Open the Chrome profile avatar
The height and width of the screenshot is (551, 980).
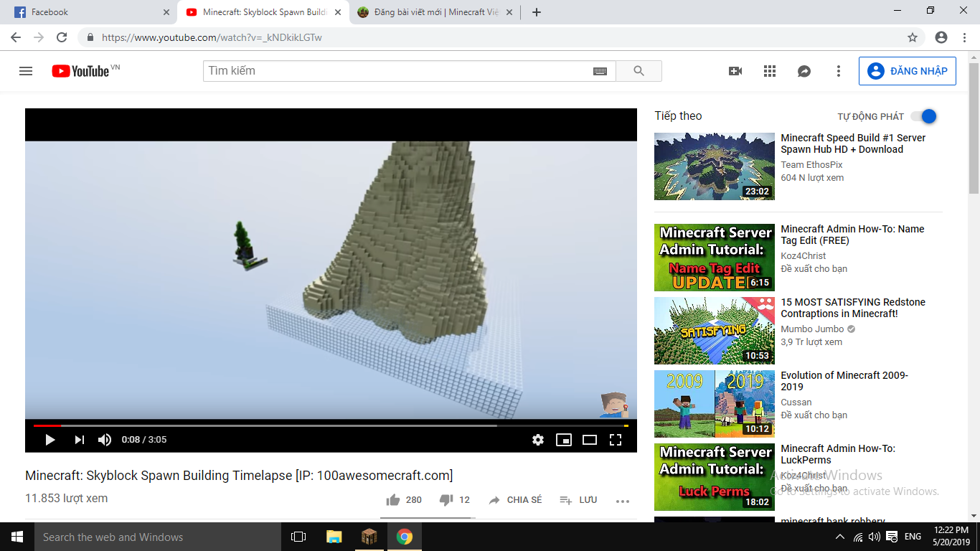941,37
